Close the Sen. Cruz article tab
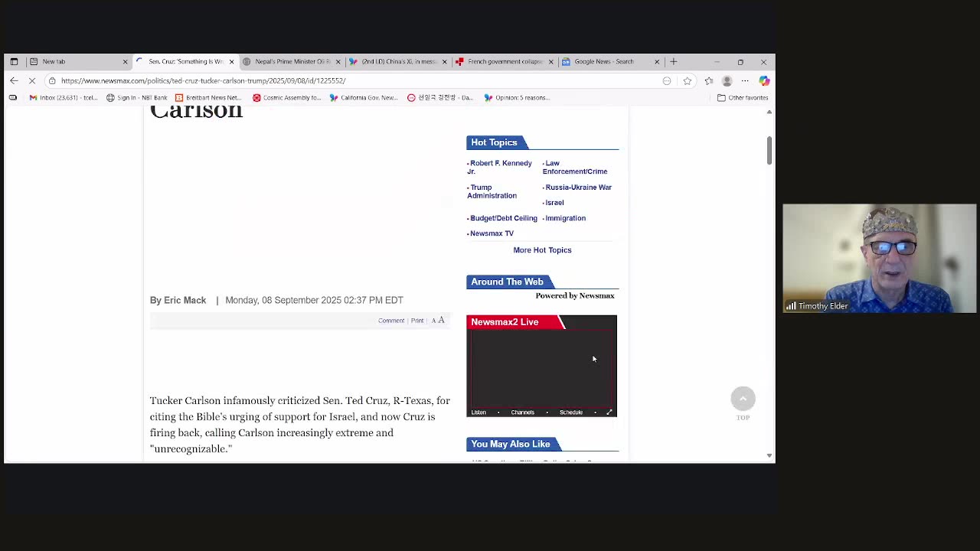980x551 pixels. coord(231,61)
